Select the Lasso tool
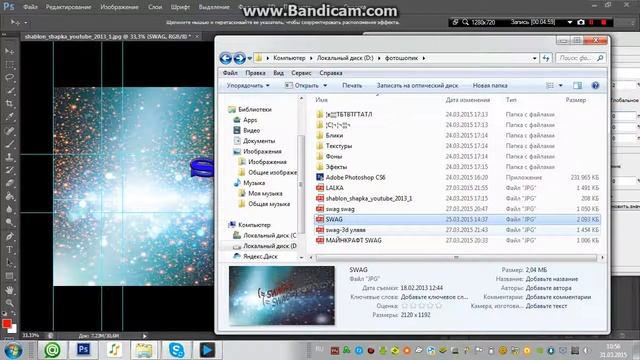The height and width of the screenshot is (360, 640). point(9,78)
